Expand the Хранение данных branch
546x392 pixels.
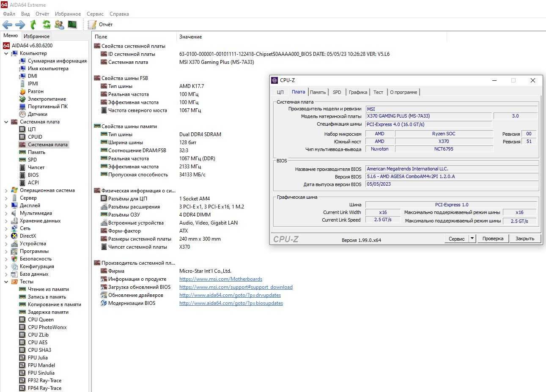coord(6,221)
